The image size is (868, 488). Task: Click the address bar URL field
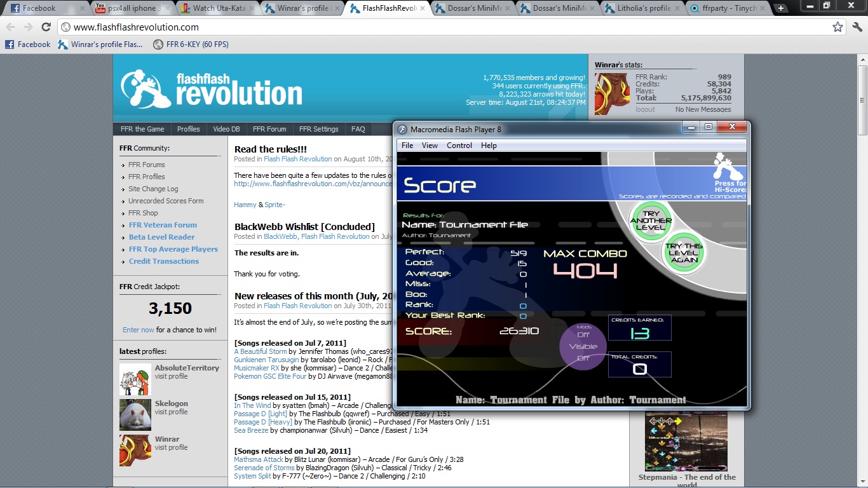pyautogui.click(x=445, y=27)
